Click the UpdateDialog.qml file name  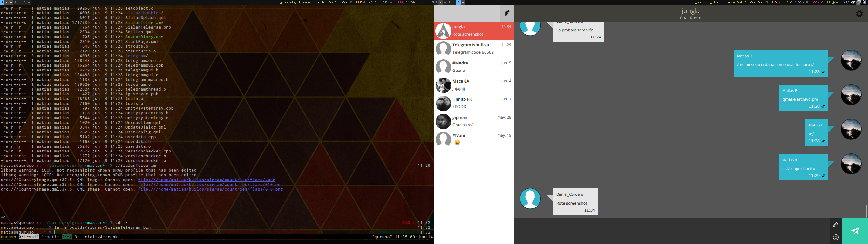(146, 127)
